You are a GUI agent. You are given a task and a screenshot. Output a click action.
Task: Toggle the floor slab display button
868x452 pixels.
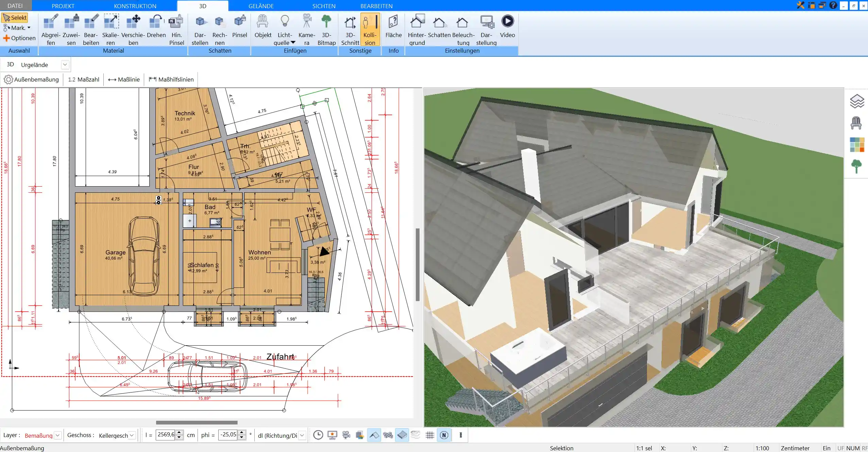(x=402, y=435)
